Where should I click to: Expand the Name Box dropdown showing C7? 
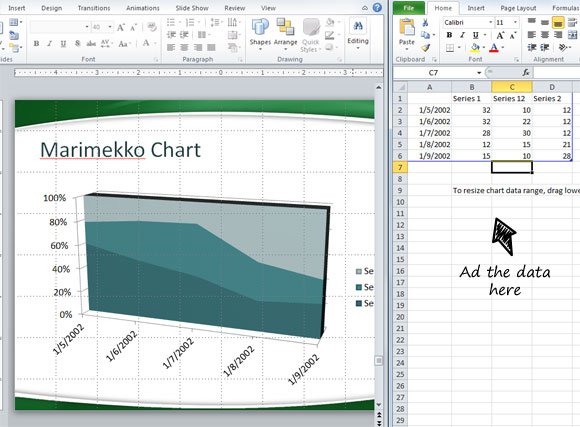tap(479, 73)
